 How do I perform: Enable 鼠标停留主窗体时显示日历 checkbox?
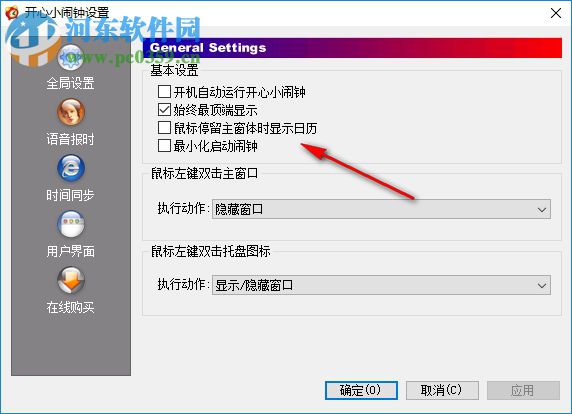click(x=164, y=128)
